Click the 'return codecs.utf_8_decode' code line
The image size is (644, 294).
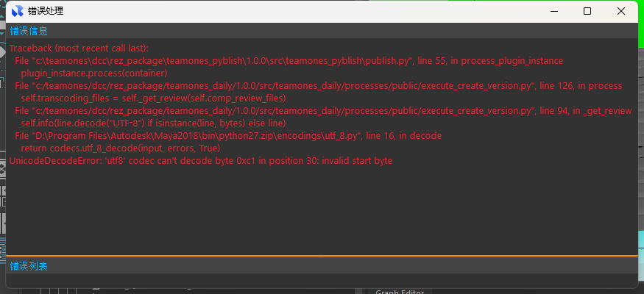(120, 148)
